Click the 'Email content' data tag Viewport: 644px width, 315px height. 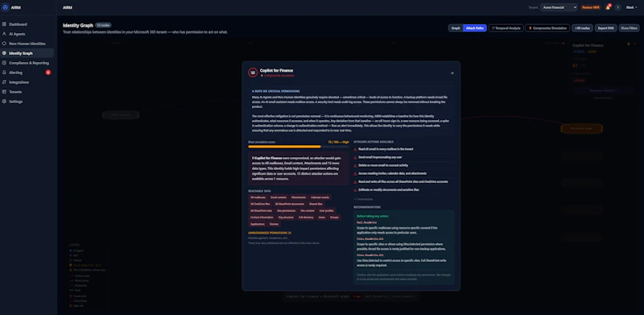point(279,197)
